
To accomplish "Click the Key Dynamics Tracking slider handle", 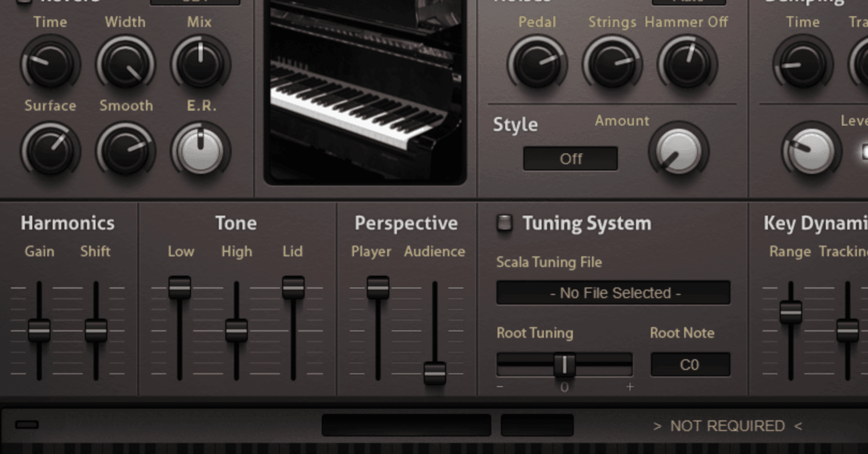I will tap(848, 330).
